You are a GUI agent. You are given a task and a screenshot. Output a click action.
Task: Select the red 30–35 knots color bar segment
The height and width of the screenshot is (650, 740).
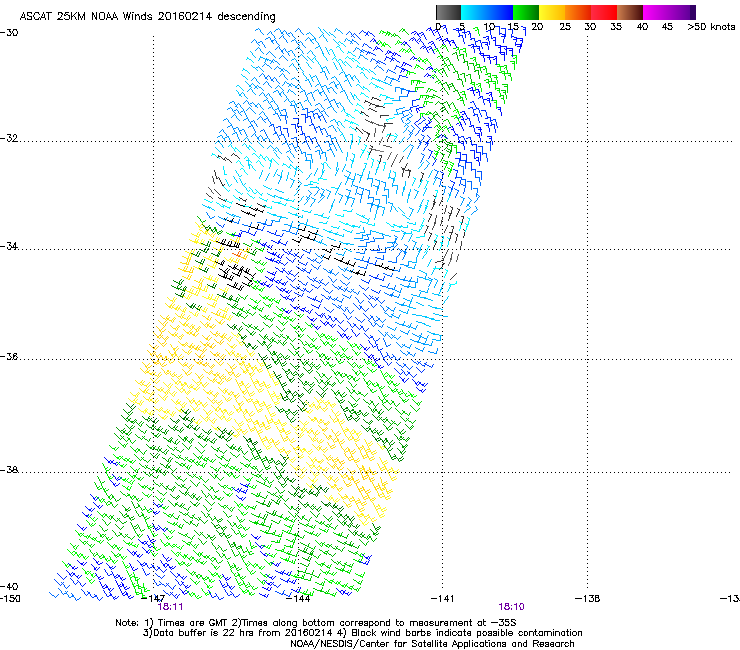click(604, 12)
